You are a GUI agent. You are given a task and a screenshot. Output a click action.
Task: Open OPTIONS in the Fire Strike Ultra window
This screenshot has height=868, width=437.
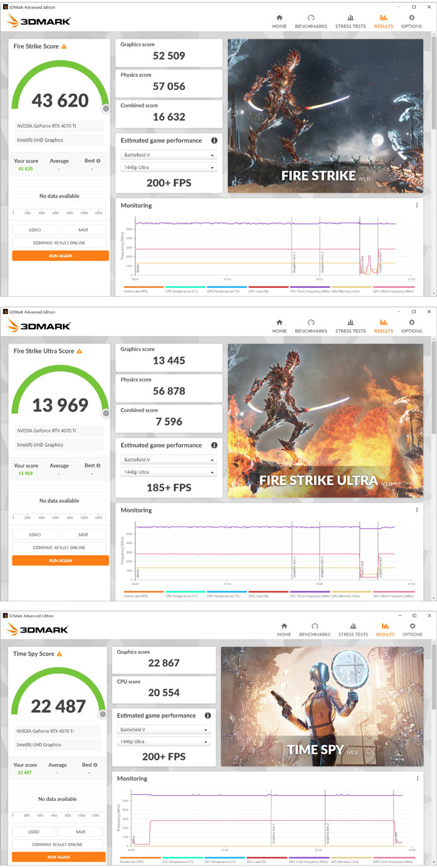411,326
